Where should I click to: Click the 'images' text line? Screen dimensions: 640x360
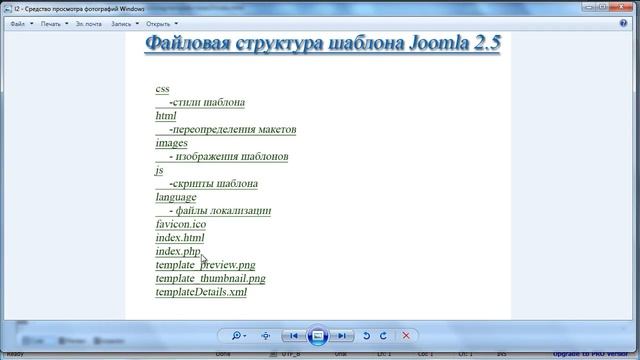tap(171, 143)
